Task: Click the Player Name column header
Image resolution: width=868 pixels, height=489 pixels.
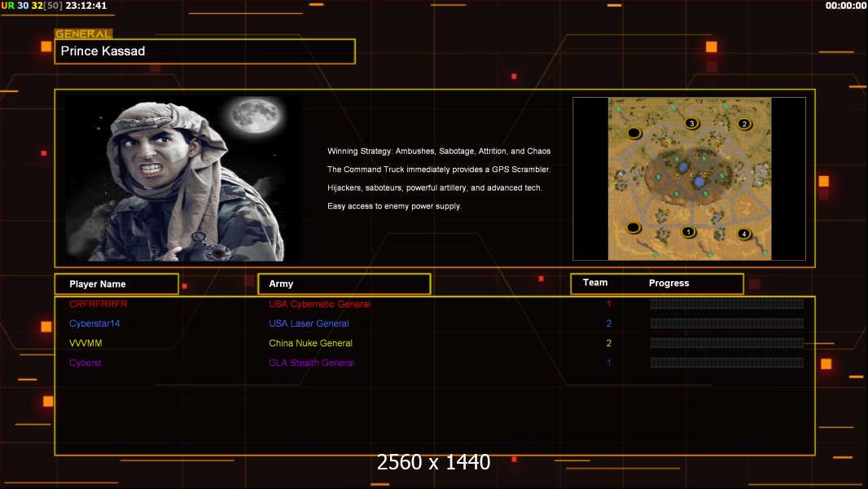Action: point(116,284)
